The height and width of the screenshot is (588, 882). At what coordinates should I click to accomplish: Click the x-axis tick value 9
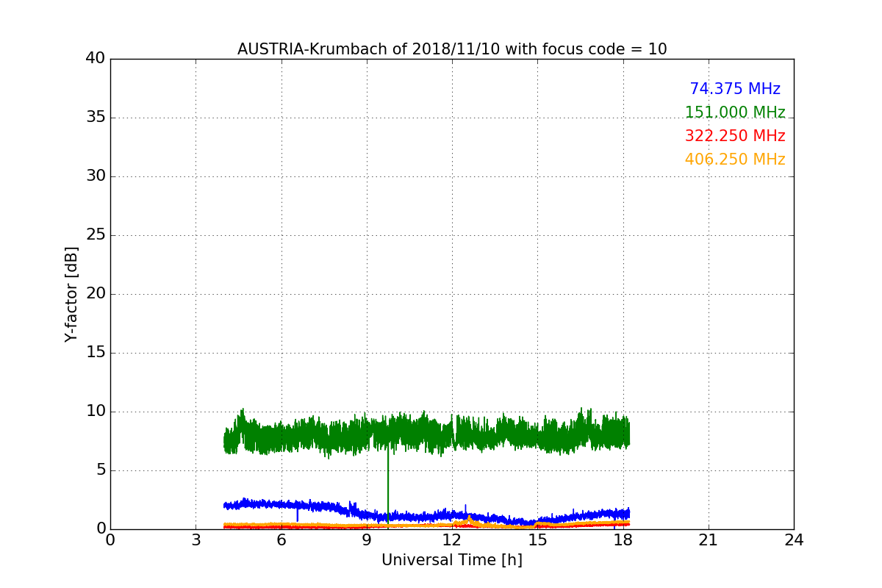coord(367,539)
